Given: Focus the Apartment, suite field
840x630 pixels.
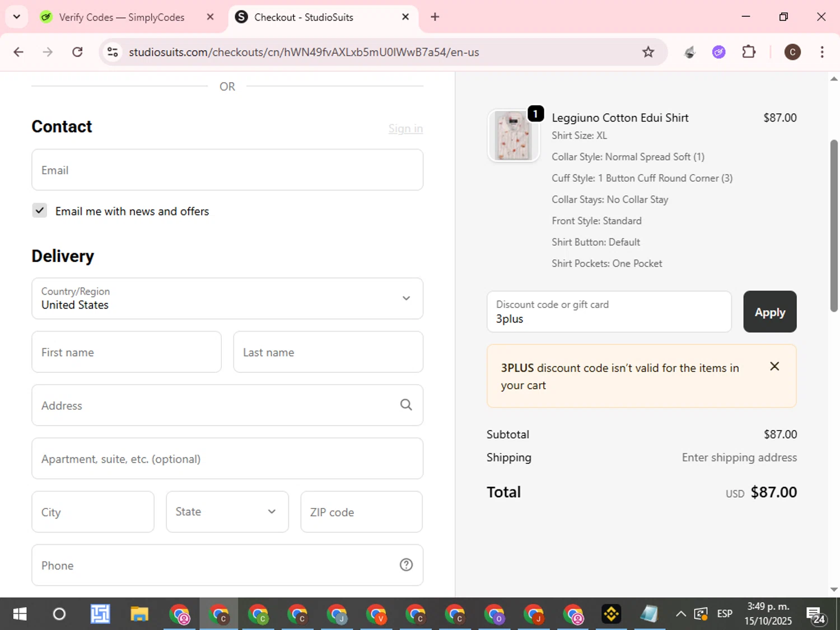Looking at the screenshot, I should (227, 458).
